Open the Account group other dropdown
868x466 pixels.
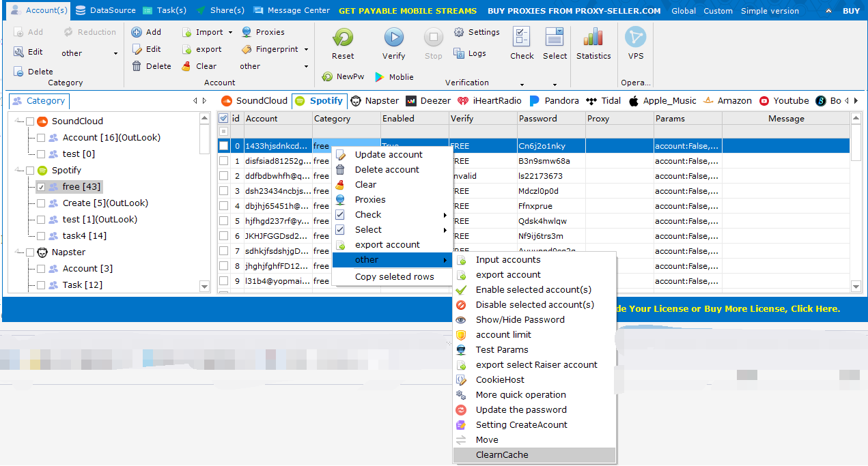[x=306, y=66]
